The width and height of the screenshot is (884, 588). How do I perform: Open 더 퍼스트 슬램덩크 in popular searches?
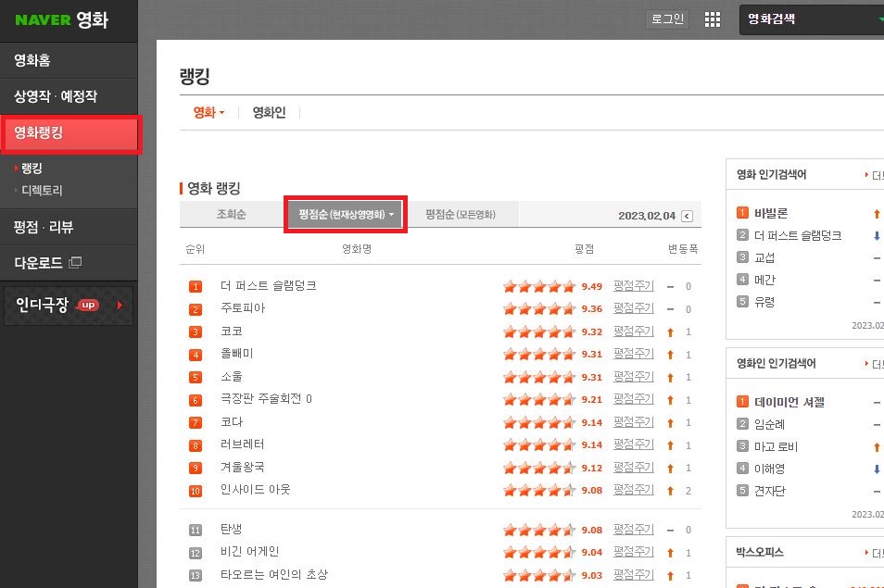coord(798,235)
